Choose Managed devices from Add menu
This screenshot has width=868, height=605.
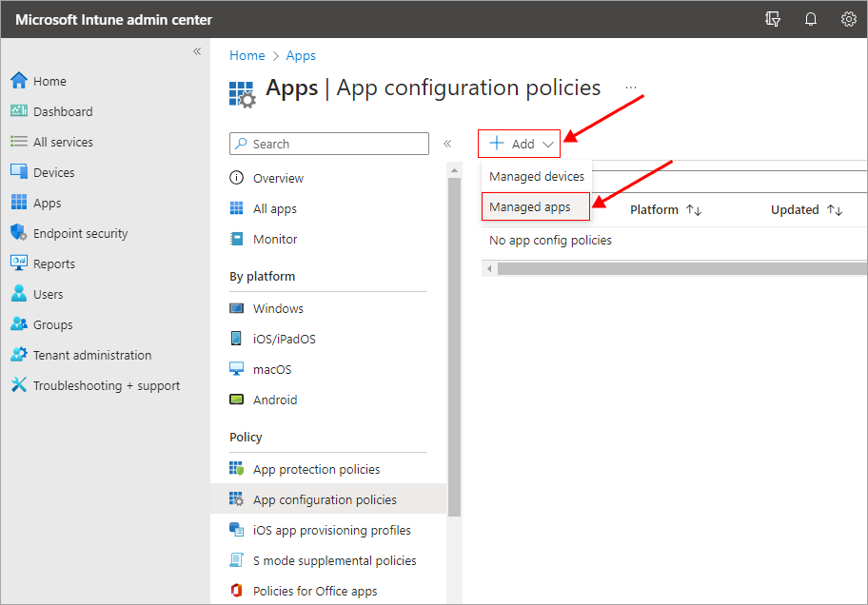pos(537,177)
